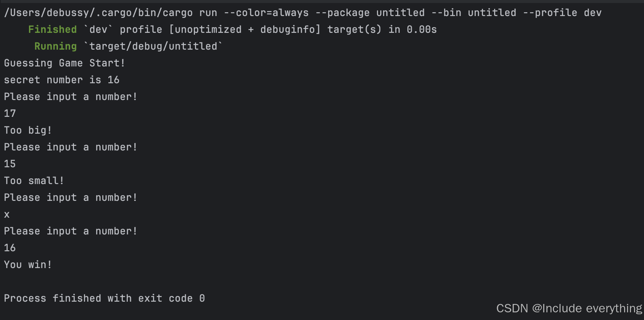The height and width of the screenshot is (320, 644).
Task: Click the green Running status word
Action: click(x=55, y=46)
